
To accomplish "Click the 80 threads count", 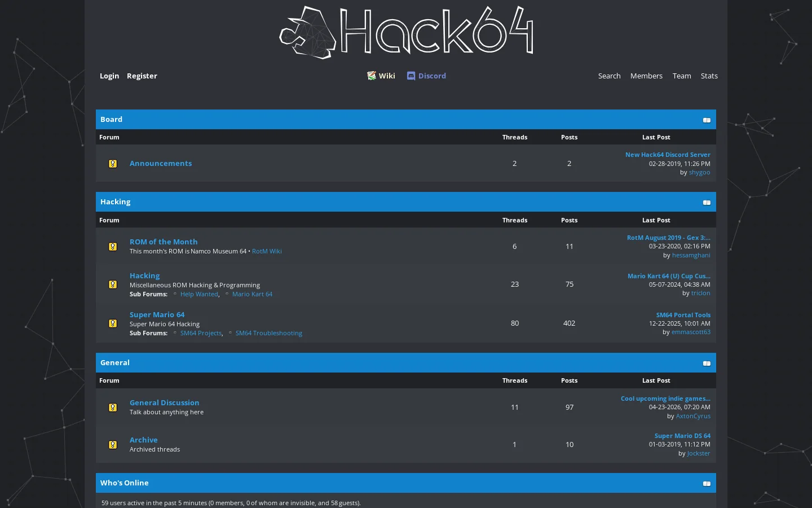I will (515, 323).
